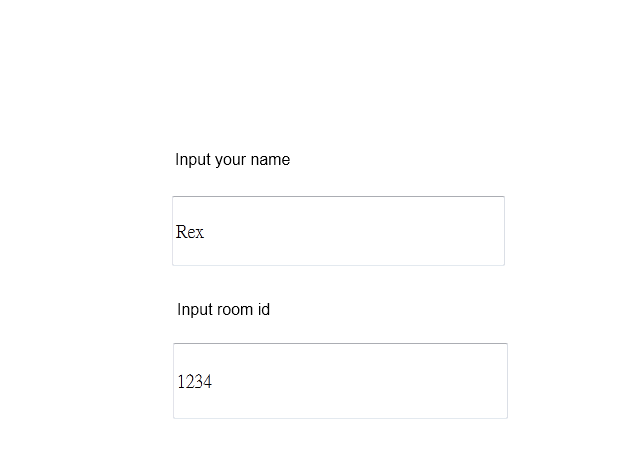Activate the first input box showing Rex
Viewport: 635px width, 473px height.
pyautogui.click(x=338, y=231)
